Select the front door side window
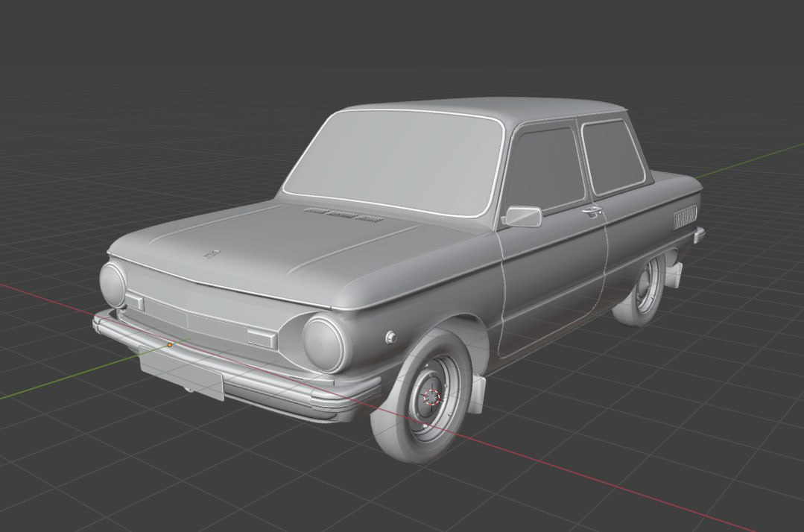Screen dimensions: 804x532 point(548,169)
